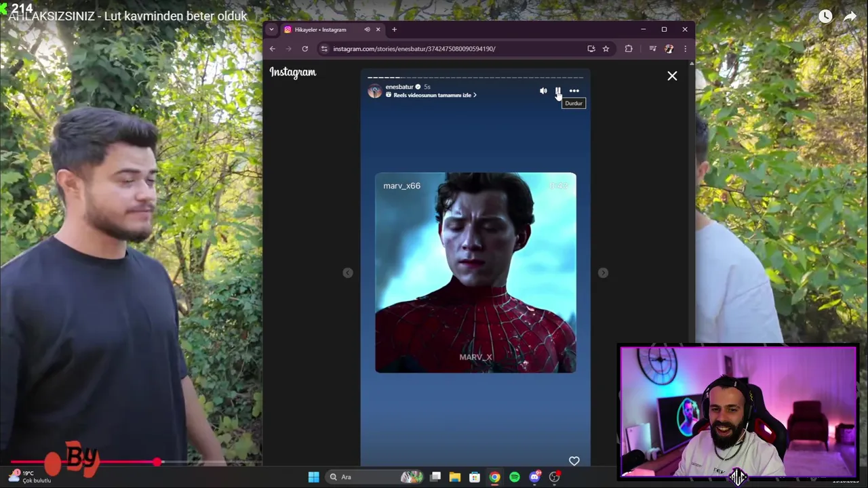The image size is (868, 488).
Task: Open Spotify from the taskbar
Action: pyautogui.click(x=515, y=477)
